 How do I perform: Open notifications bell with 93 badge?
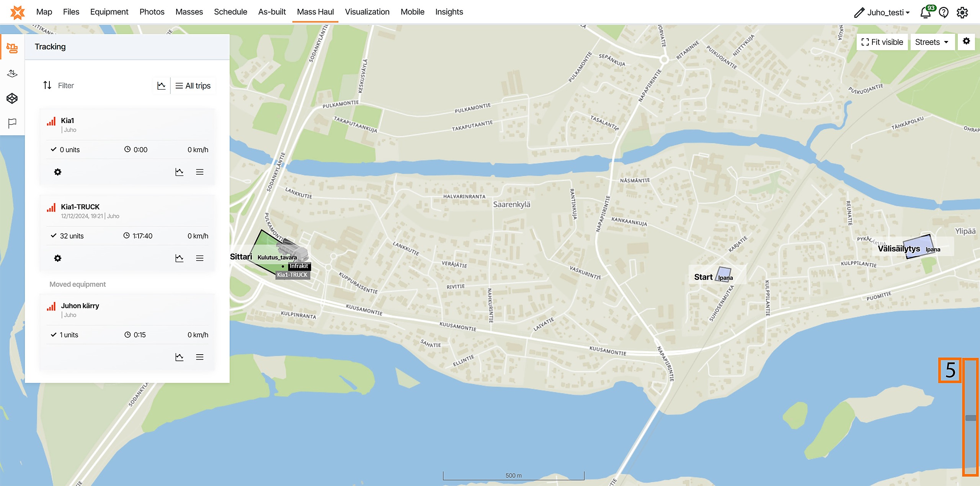tap(926, 12)
